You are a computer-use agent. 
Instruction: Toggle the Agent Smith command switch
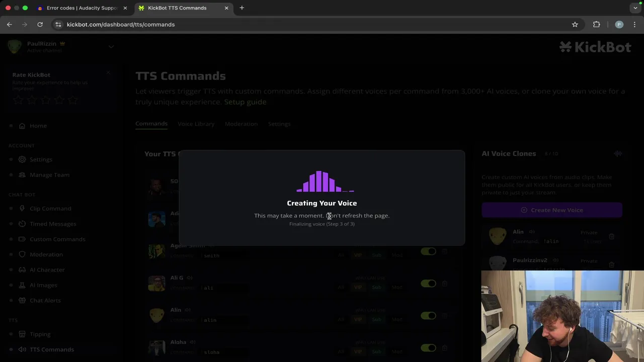click(x=428, y=251)
